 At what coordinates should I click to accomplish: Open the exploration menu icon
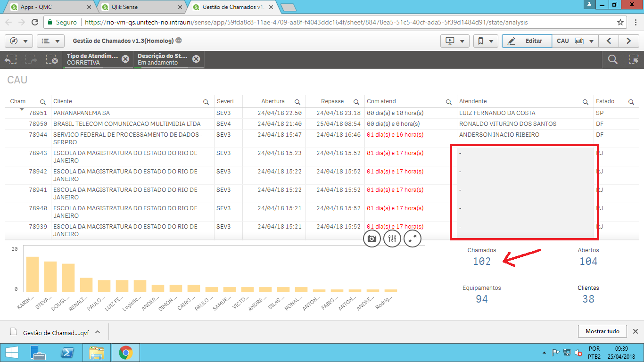[x=392, y=239]
